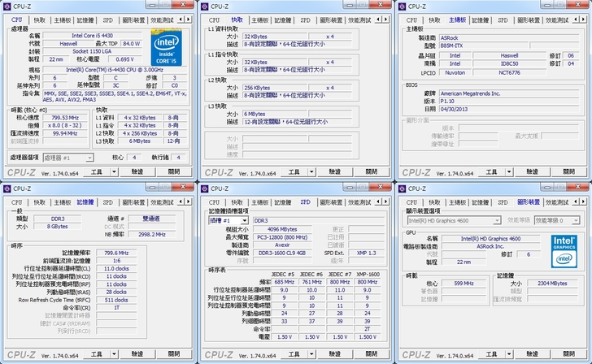Click the Intel Core i5 4430 name field

[93, 36]
